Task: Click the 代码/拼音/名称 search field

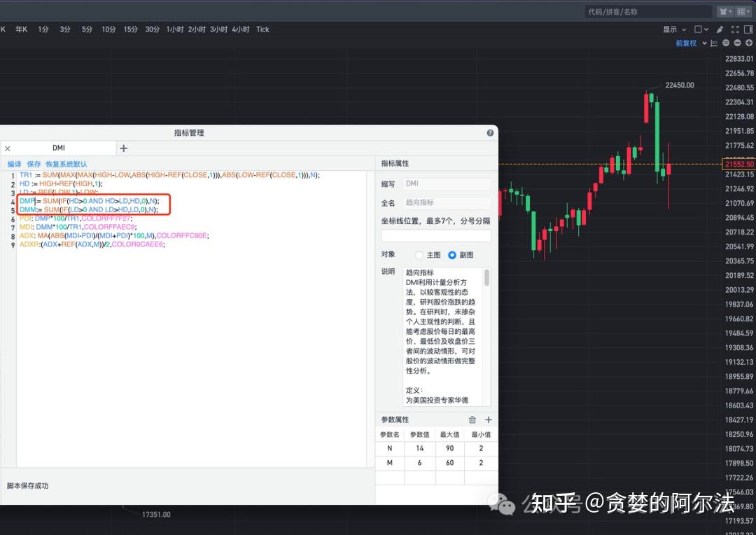Action: pos(647,11)
